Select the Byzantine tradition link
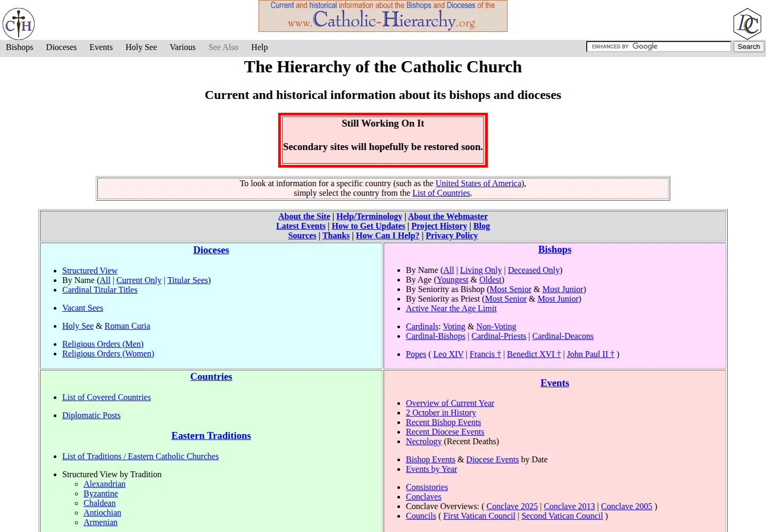Viewport: 766px width, 532px height. click(x=101, y=494)
